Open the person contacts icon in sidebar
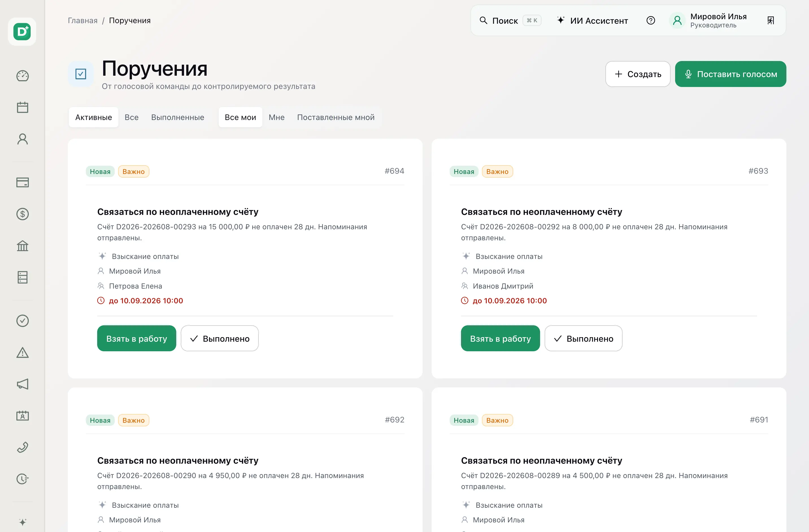809x532 pixels. tap(22, 139)
